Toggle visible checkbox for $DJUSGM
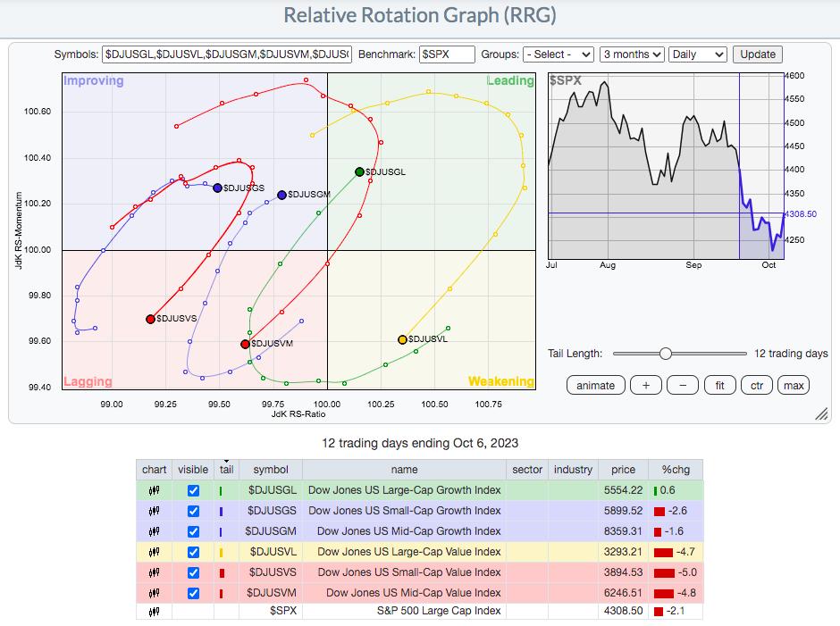Screen dimensions: 840x626 tap(193, 531)
